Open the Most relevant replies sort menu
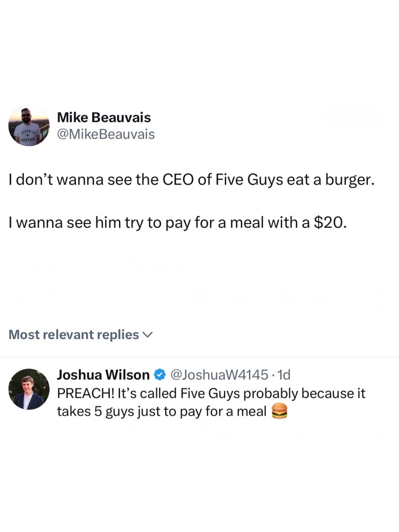This screenshot has width=399, height=532. (x=74, y=335)
